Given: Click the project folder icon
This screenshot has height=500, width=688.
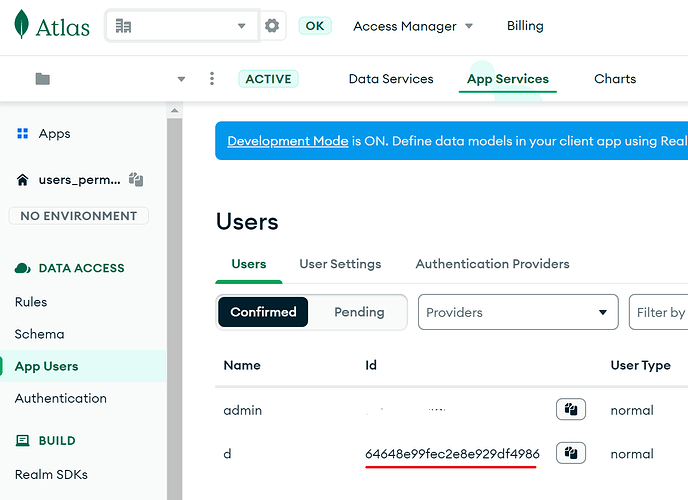Looking at the screenshot, I should (x=42, y=79).
